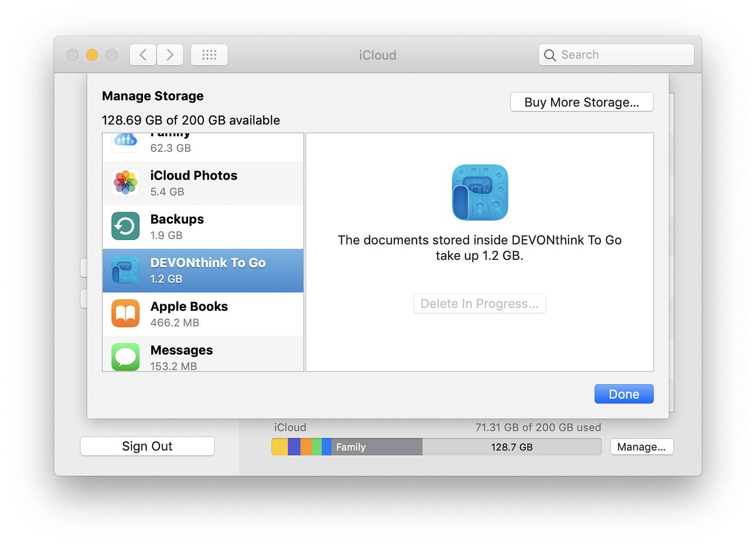This screenshot has height=547, width=756.
Task: Click the blue segment of storage bar
Action: [x=327, y=447]
